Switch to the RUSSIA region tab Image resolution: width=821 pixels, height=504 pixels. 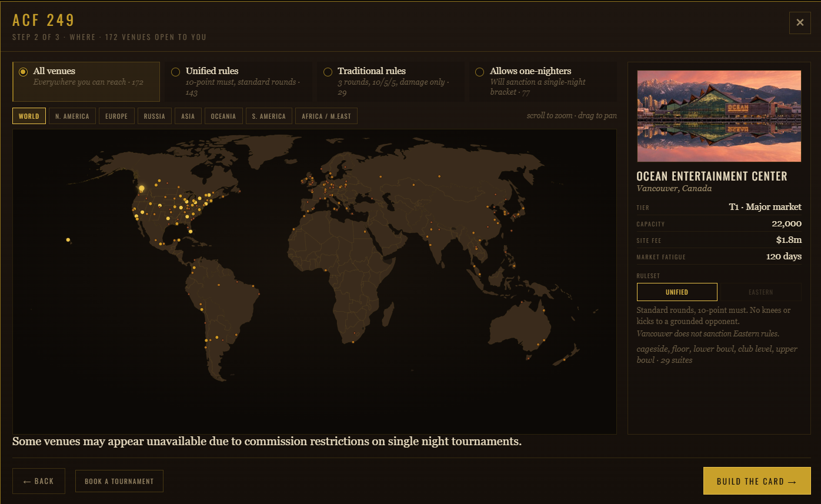(155, 116)
